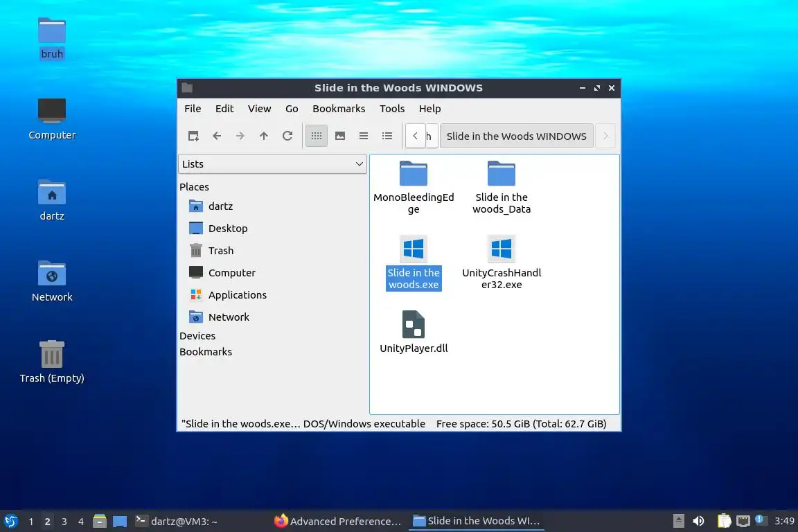Go to parent folder with up arrow
The width and height of the screenshot is (798, 532).
264,136
